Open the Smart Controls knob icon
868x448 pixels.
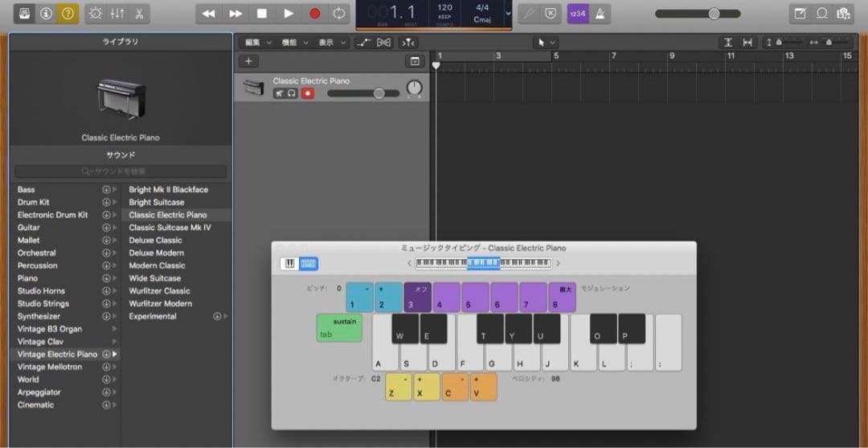(x=96, y=14)
